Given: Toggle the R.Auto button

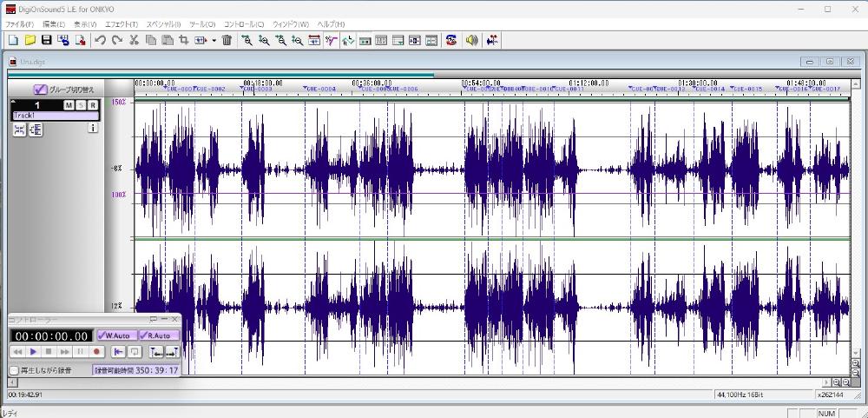Looking at the screenshot, I should [x=158, y=335].
